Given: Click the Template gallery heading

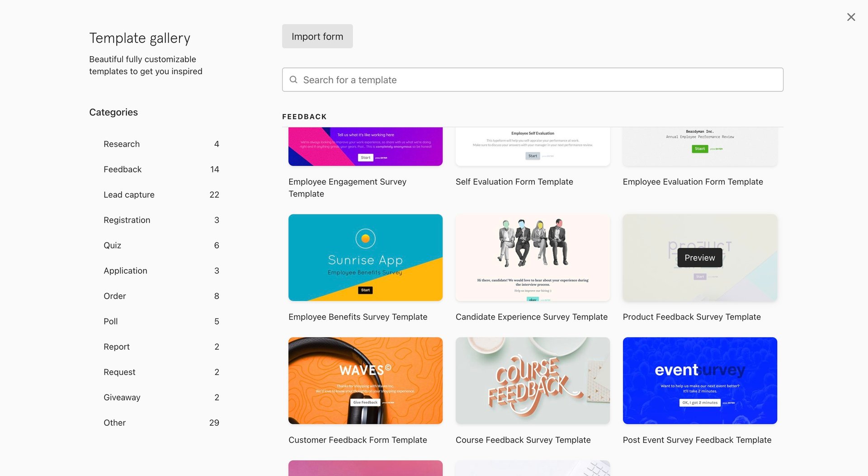Looking at the screenshot, I should pyautogui.click(x=140, y=38).
